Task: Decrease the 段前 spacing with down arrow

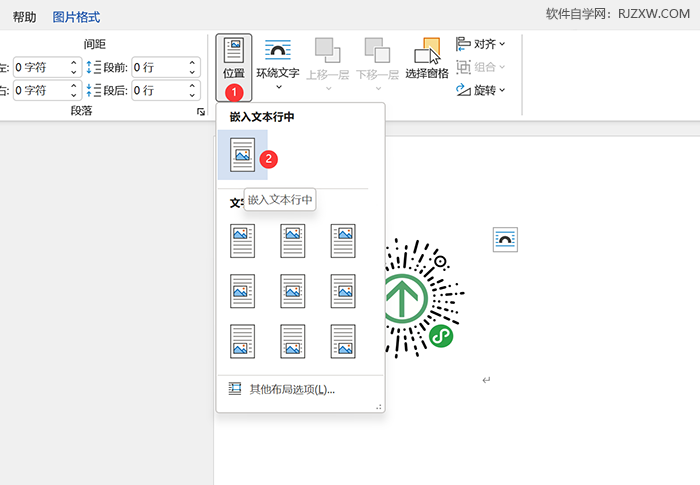Action: coord(192,72)
